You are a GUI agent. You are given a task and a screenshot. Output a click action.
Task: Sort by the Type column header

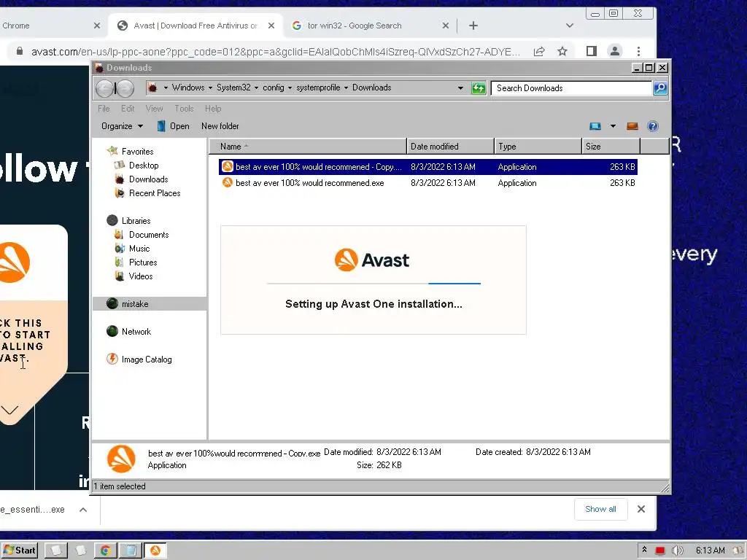(538, 146)
